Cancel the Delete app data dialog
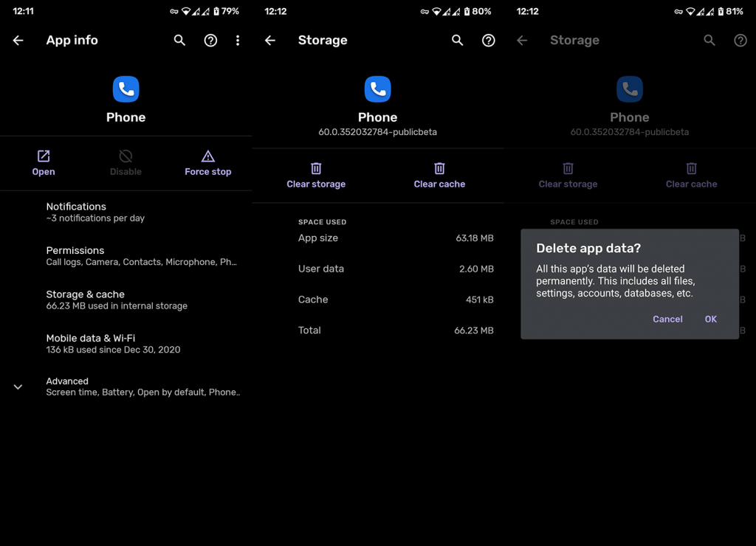Screen dimensions: 756x546 (x=667, y=319)
